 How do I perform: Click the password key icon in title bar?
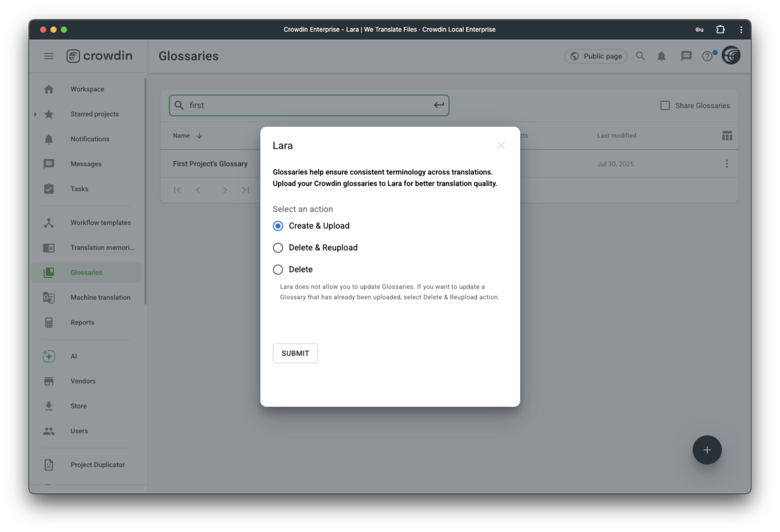click(x=699, y=30)
